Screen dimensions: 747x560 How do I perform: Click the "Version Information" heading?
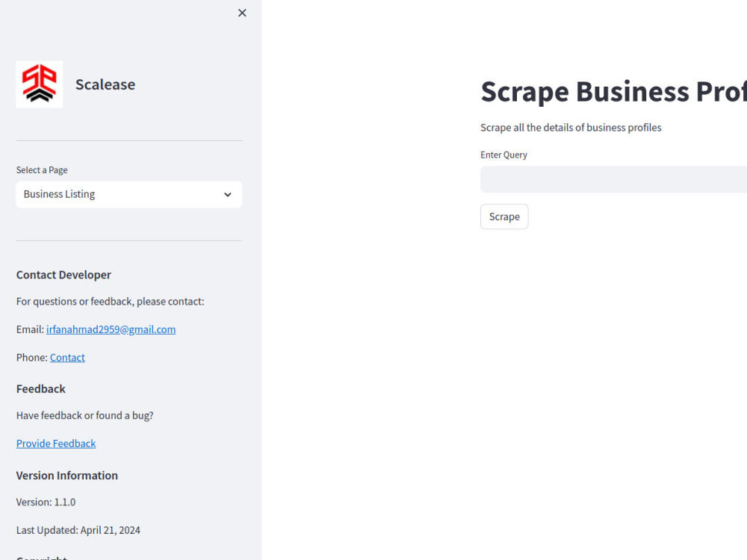pos(66,475)
